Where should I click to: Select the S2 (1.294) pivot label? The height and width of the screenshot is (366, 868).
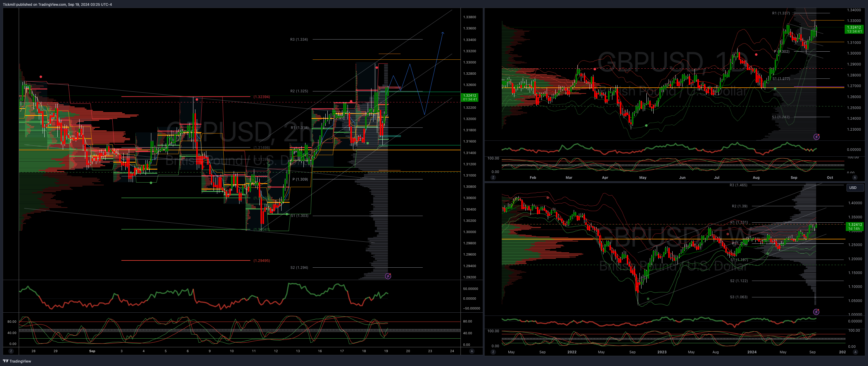coord(299,267)
